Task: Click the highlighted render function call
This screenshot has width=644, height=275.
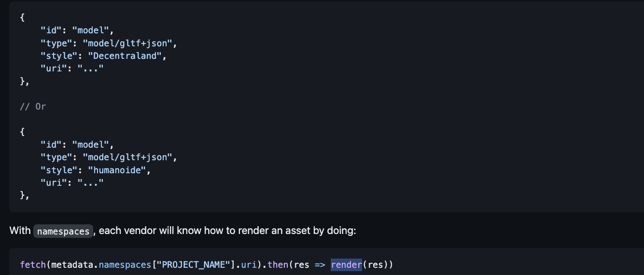Action: point(346,264)
